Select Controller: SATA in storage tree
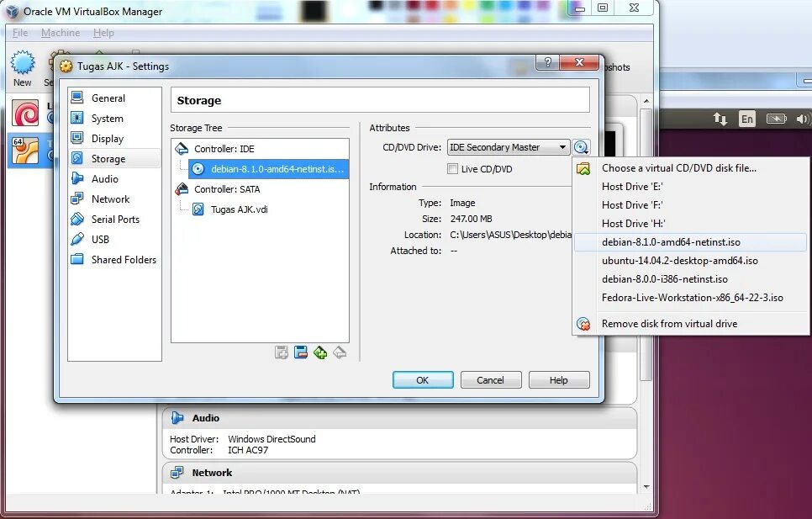This screenshot has height=519, width=812. tap(260, 189)
